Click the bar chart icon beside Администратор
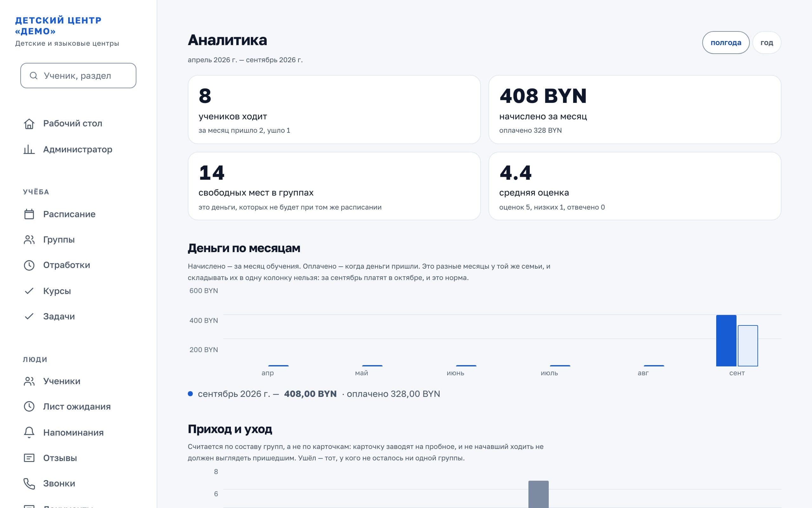The width and height of the screenshot is (812, 508). pyautogui.click(x=29, y=149)
